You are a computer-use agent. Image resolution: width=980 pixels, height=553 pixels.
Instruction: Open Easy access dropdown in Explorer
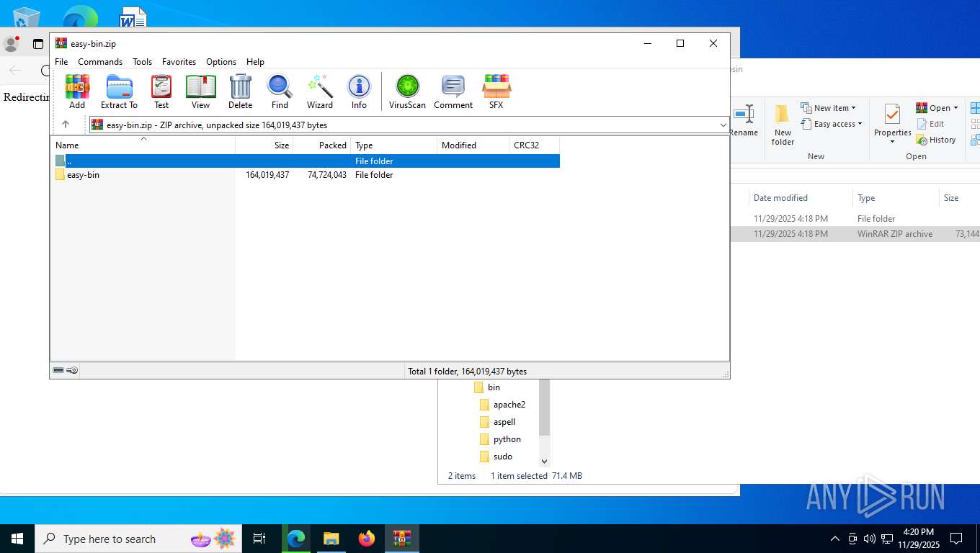click(832, 124)
